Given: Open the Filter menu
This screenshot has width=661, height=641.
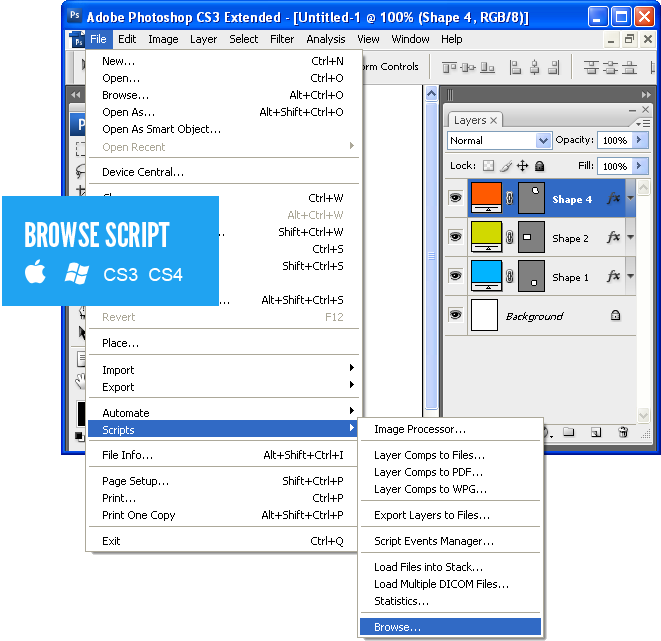Looking at the screenshot, I should (282, 39).
